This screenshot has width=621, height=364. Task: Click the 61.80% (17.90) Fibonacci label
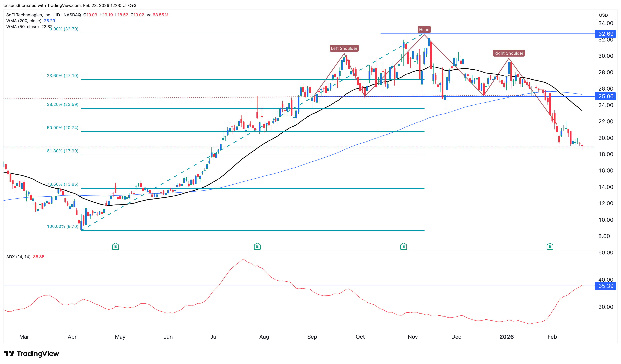63,151
